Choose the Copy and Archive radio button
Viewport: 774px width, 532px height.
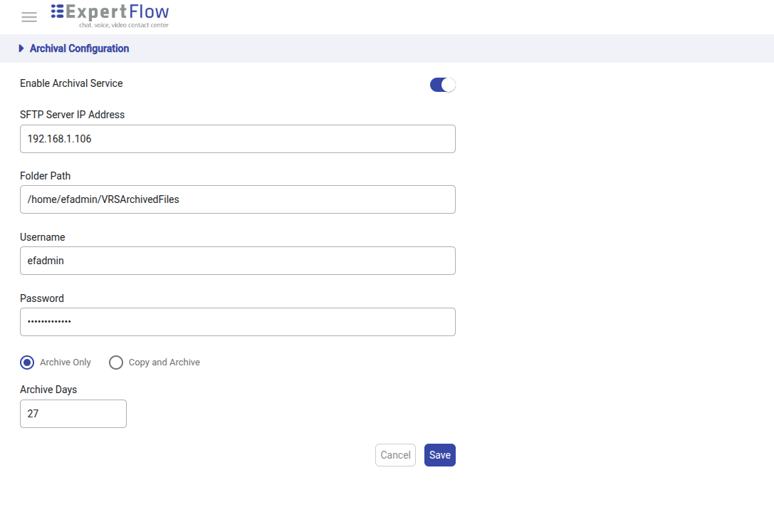coord(116,363)
